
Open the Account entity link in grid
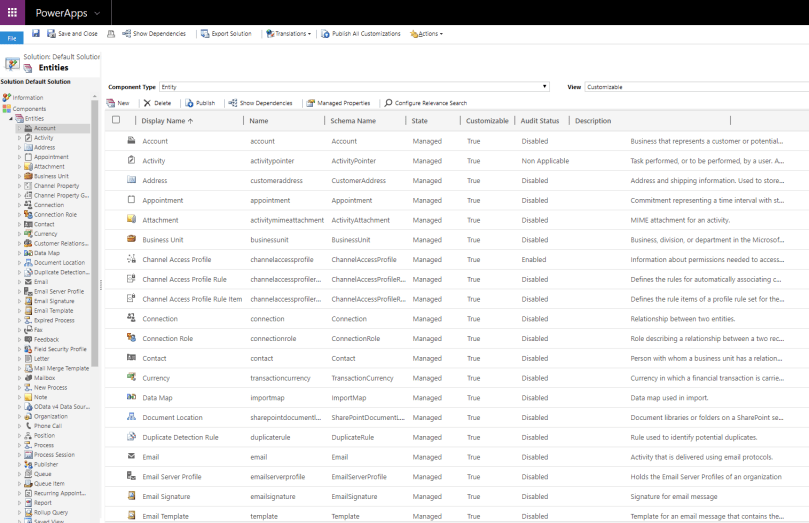[155, 141]
